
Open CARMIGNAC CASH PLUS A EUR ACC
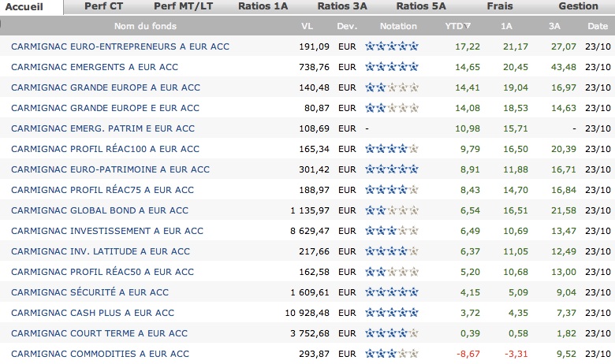pos(92,313)
